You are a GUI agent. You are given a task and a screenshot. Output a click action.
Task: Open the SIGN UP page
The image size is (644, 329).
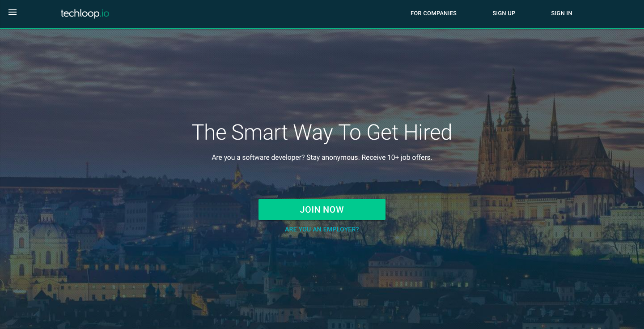504,13
